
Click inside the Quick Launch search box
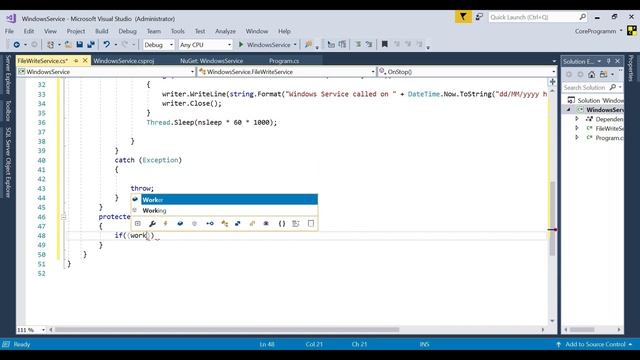click(x=533, y=17)
